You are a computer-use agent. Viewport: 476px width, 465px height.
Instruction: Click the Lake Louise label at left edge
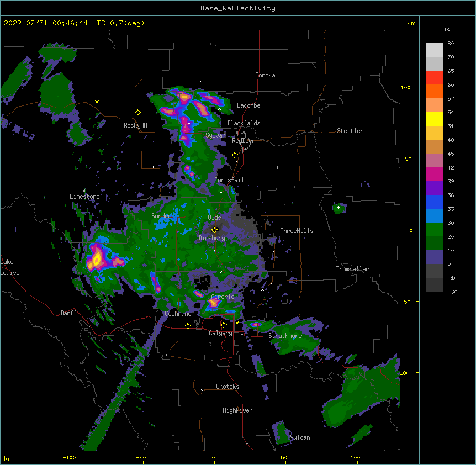10,267
